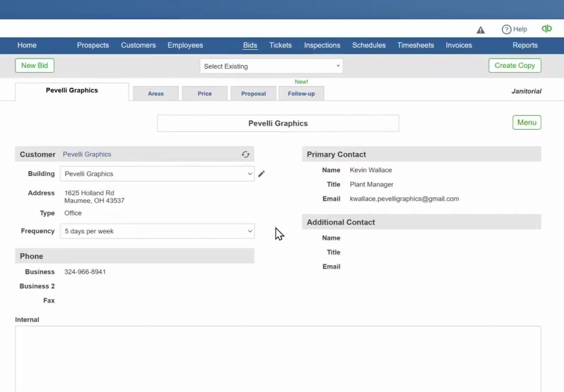Edit the building using the pencil icon
564x392 pixels.
pos(261,174)
